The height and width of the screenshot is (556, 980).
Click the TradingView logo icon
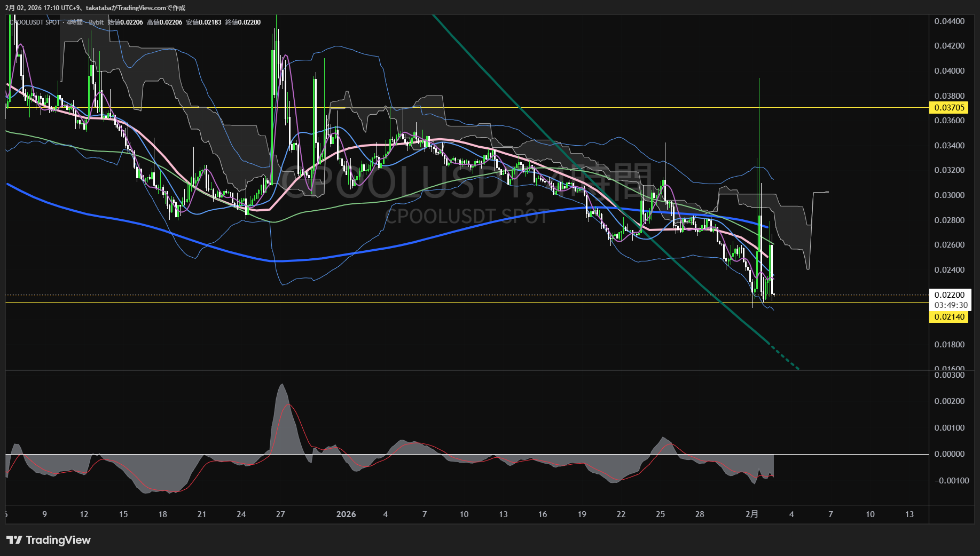point(14,540)
